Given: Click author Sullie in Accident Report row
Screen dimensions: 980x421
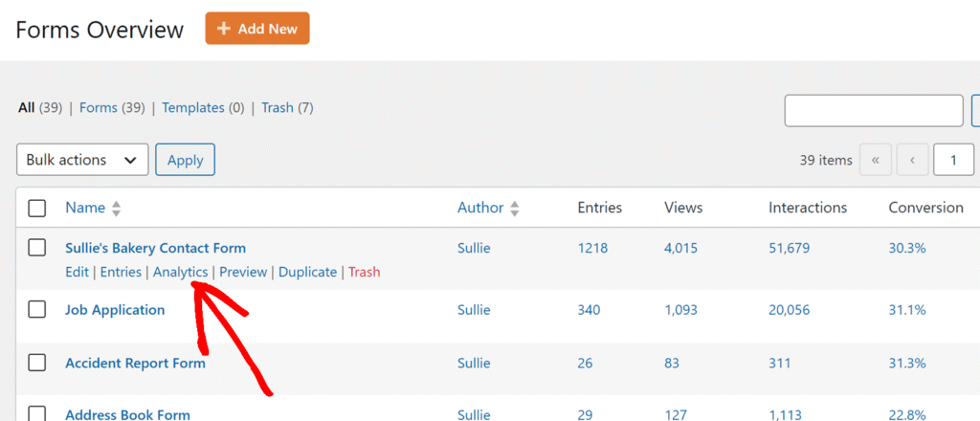Looking at the screenshot, I should coord(474,363).
